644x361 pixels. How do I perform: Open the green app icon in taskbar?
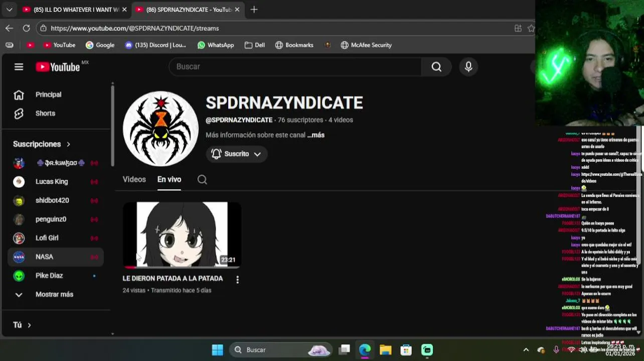tap(427, 349)
